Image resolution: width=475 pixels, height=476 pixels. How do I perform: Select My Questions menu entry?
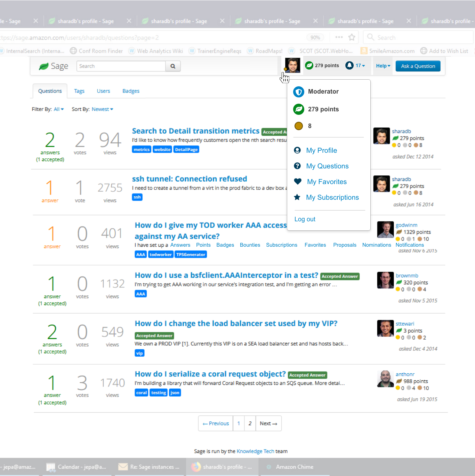(x=327, y=166)
